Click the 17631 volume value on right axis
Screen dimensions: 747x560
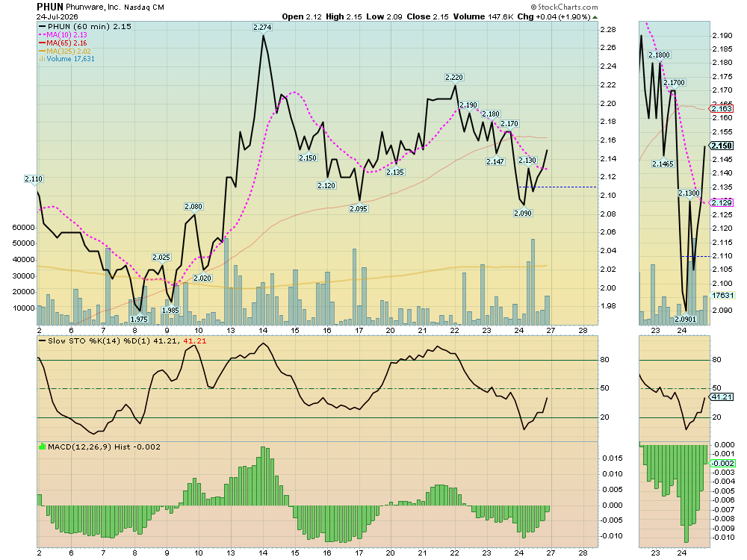coord(722,295)
